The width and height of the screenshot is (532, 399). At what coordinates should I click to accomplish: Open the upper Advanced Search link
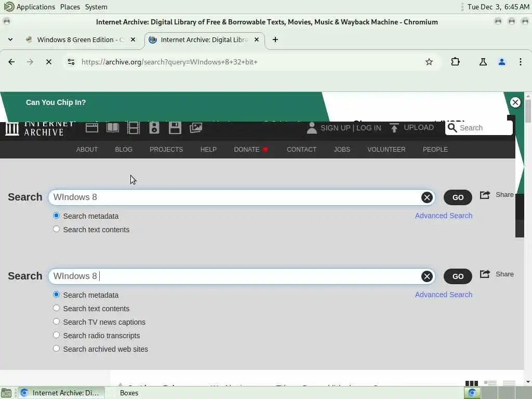coord(444,216)
